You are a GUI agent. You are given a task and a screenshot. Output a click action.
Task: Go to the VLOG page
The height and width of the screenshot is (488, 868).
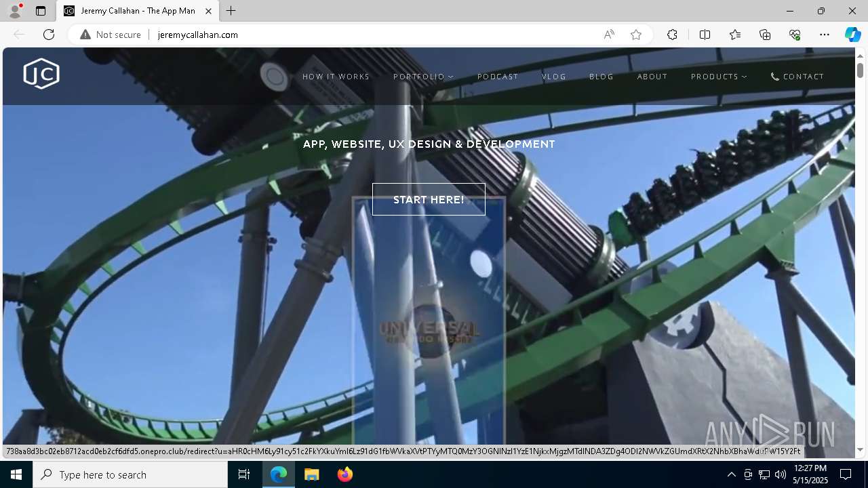(554, 77)
